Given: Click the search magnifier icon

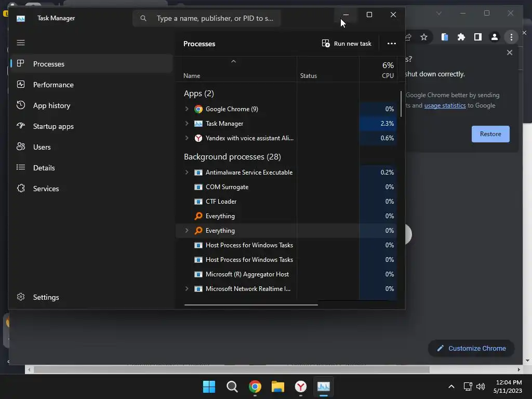Looking at the screenshot, I should tap(143, 18).
